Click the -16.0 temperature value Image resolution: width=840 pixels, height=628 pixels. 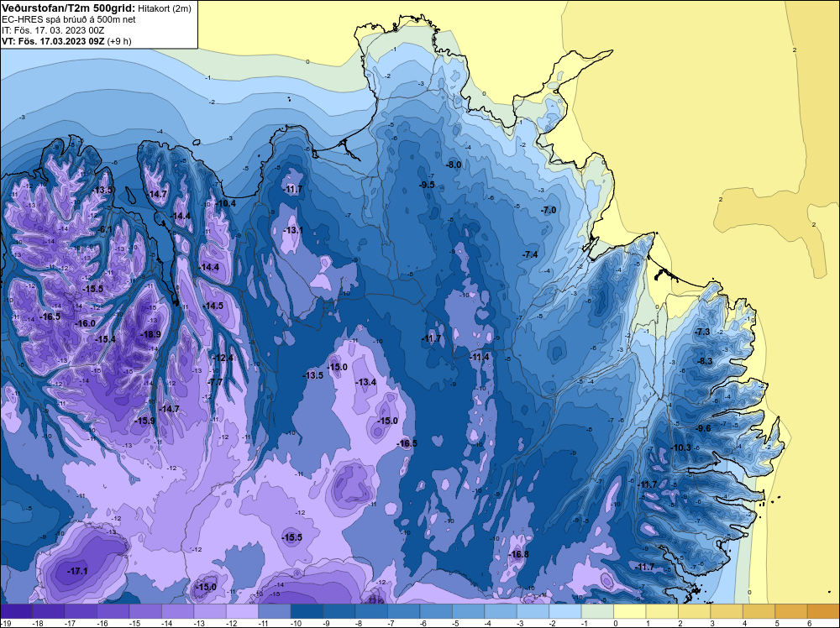pyautogui.click(x=85, y=323)
